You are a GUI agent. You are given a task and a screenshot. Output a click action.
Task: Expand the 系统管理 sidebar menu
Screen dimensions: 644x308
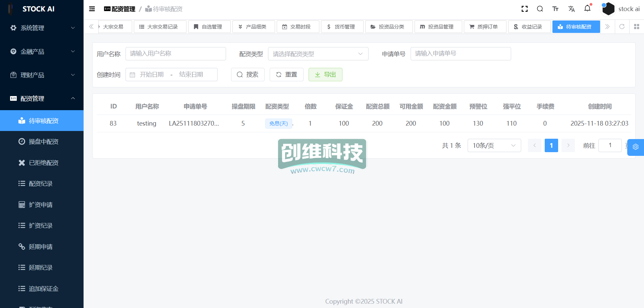click(42, 28)
